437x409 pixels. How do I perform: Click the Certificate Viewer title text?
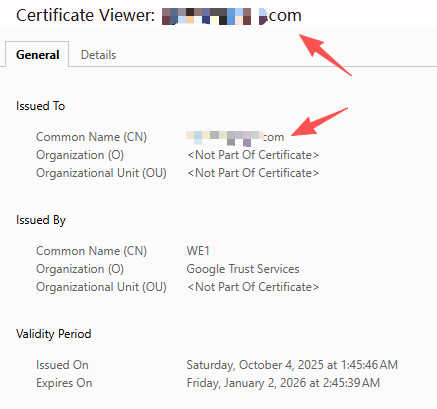point(159,15)
